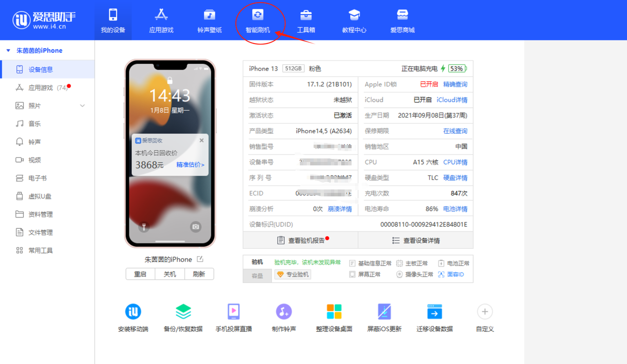Select 应用游戏 (74) in sidebar
Viewport: 627px width, 364px height.
(x=47, y=88)
